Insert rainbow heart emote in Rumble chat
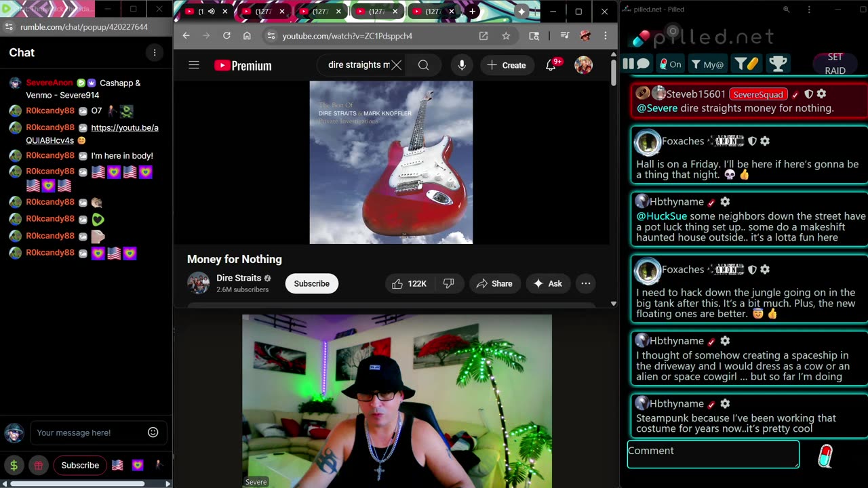 coord(138,465)
